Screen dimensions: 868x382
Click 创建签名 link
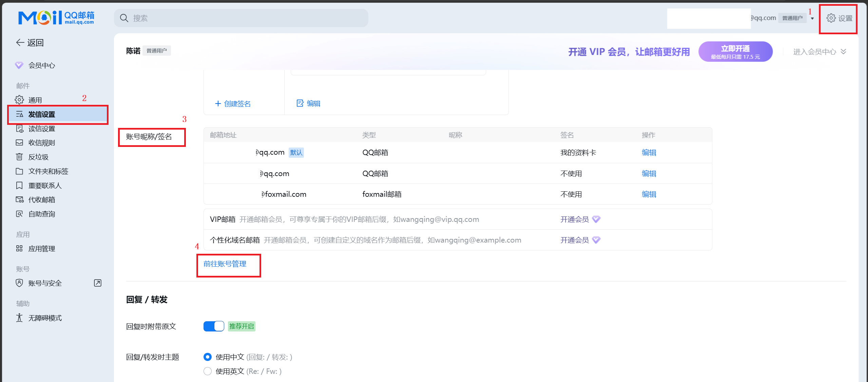233,103
